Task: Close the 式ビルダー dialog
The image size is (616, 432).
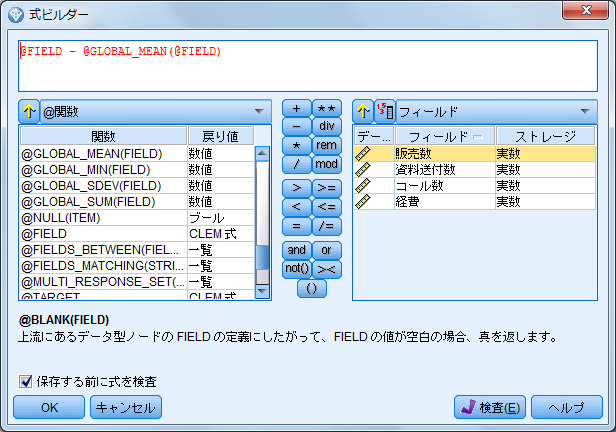Action: (x=586, y=10)
